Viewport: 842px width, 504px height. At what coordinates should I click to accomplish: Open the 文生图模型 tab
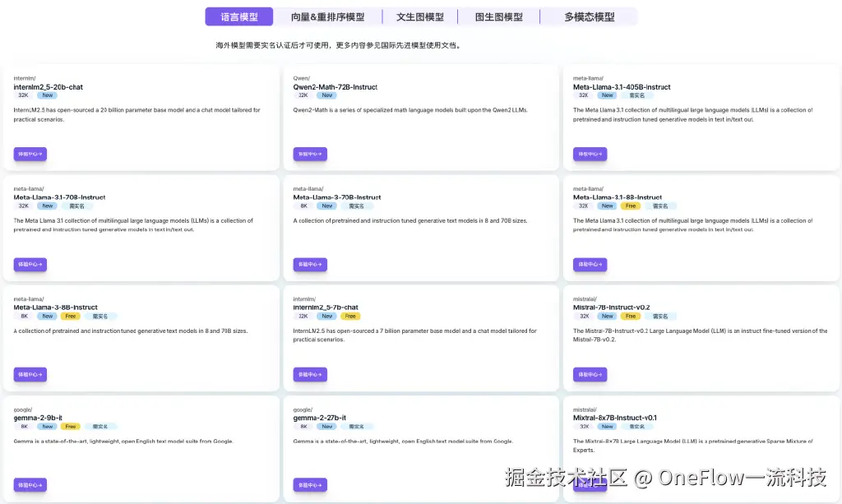420,16
